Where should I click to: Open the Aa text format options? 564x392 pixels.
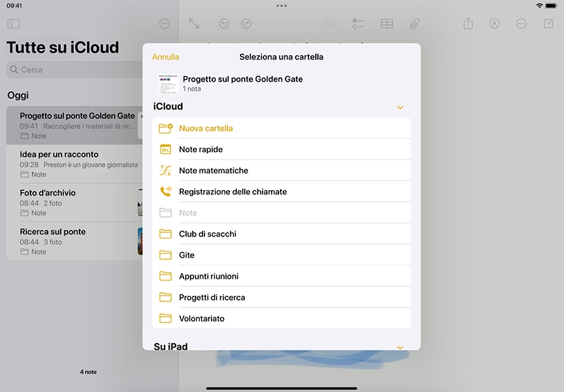[330, 24]
